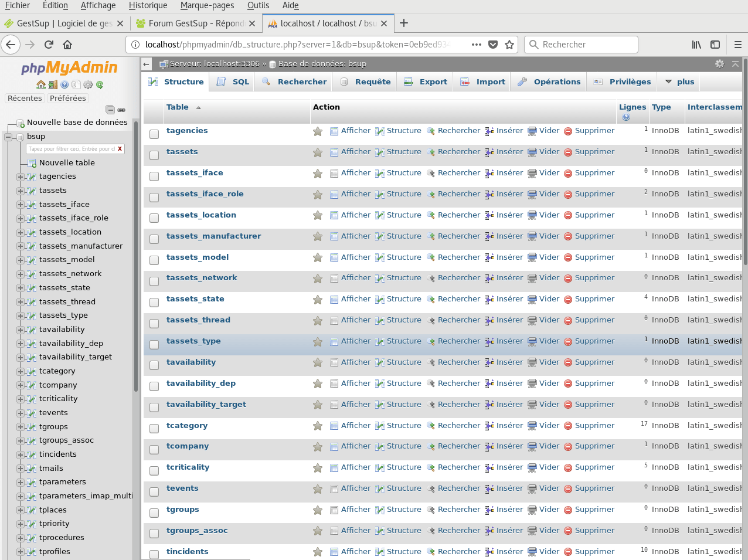The width and height of the screenshot is (748, 560).
Task: Expand the tassets_model tree node
Action: point(21,260)
